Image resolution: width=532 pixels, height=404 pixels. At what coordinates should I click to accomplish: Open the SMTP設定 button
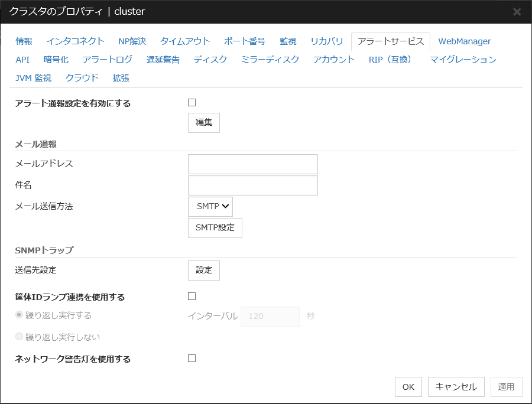click(x=215, y=228)
